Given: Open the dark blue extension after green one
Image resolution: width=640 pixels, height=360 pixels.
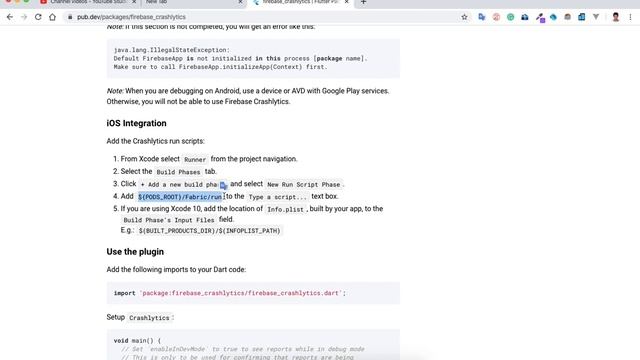Looking at the screenshot, I should click(524, 17).
